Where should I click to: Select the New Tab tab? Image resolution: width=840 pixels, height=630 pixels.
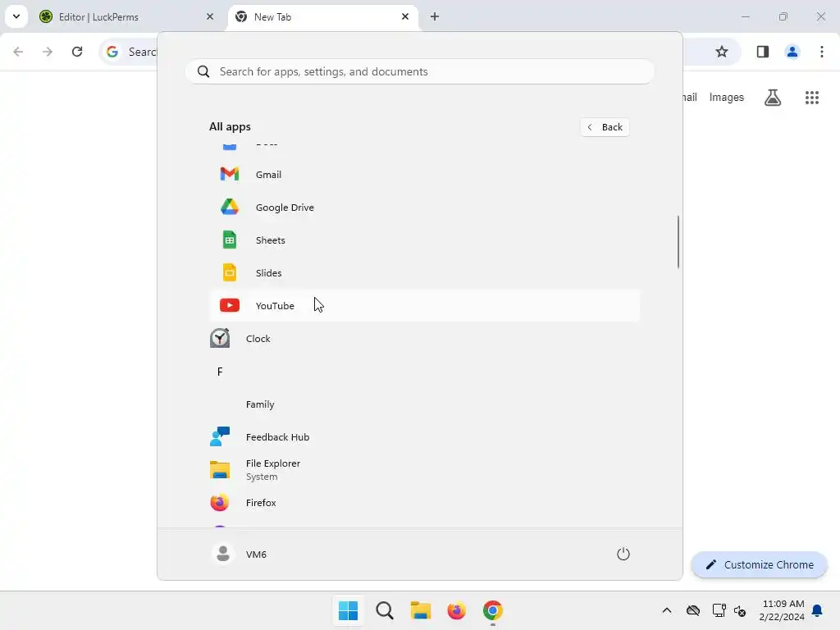point(322,16)
